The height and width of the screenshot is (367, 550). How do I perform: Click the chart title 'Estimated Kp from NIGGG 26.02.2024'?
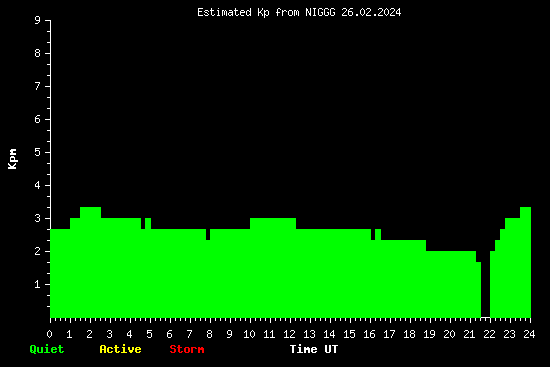(299, 12)
